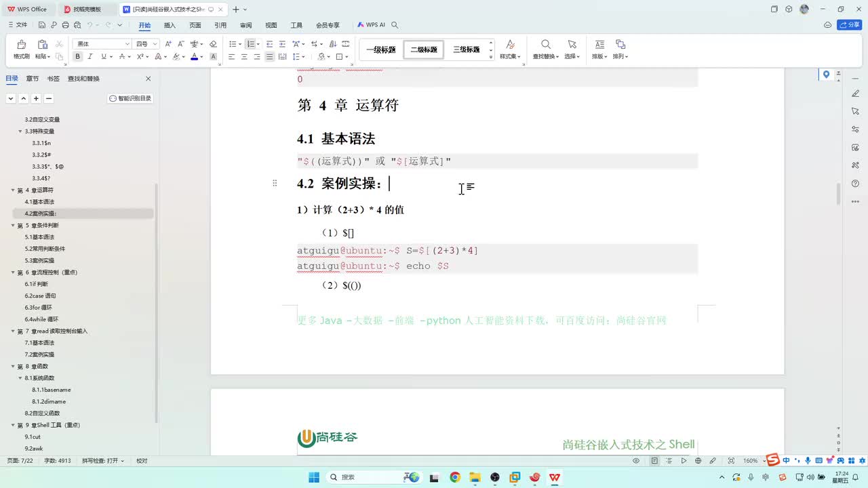
Task: Click the decrease font size A- icon
Action: (x=181, y=44)
